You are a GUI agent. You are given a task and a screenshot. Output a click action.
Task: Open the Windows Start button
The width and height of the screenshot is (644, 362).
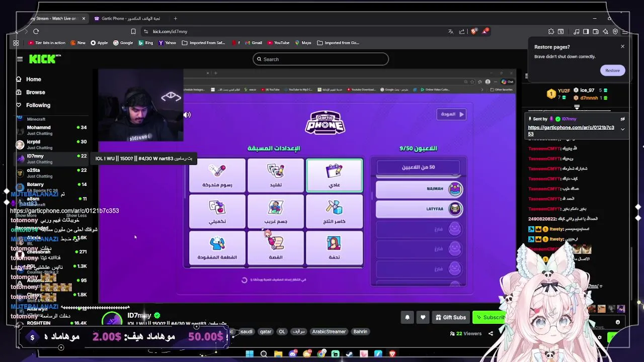click(250, 354)
